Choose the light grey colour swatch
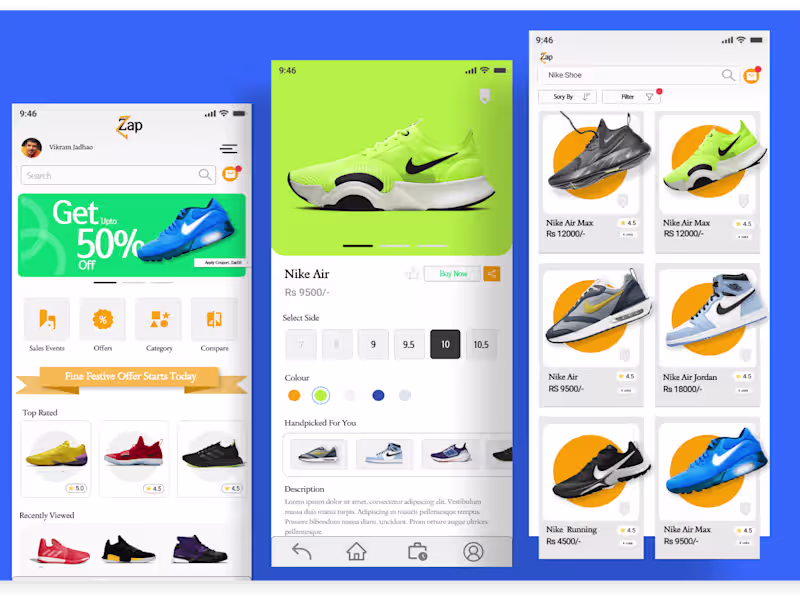 405,395
